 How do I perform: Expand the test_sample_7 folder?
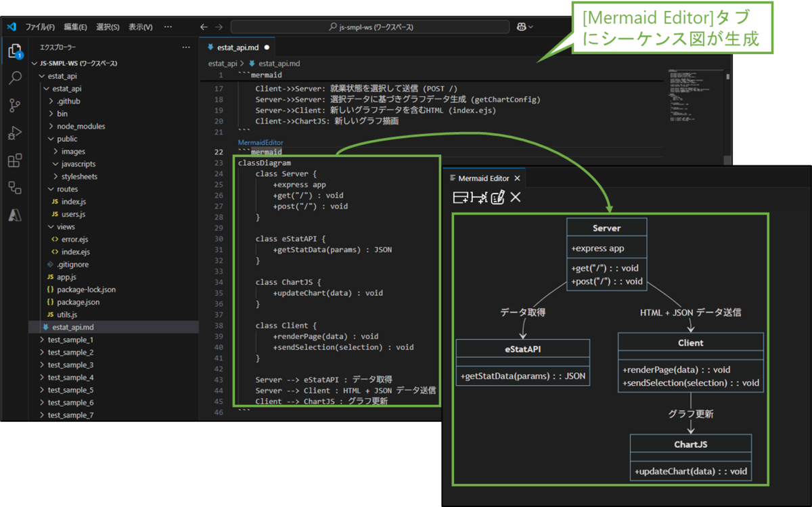(x=112, y=415)
